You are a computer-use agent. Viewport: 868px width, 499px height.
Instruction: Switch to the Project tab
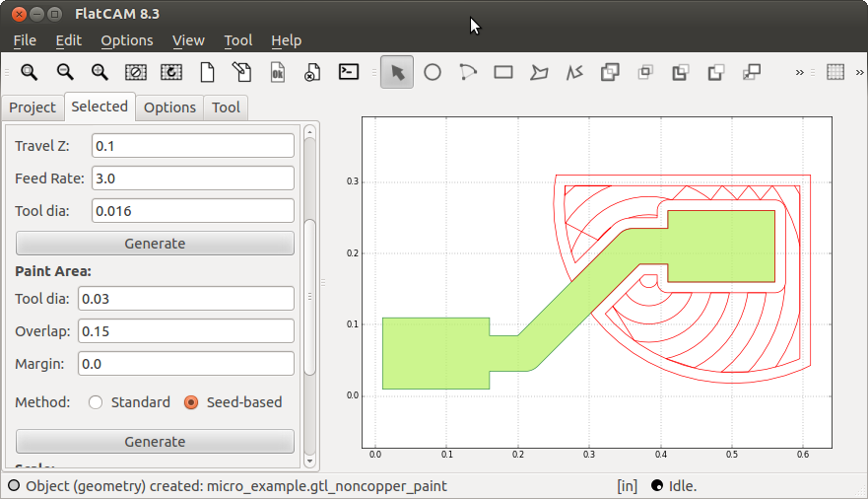33,107
